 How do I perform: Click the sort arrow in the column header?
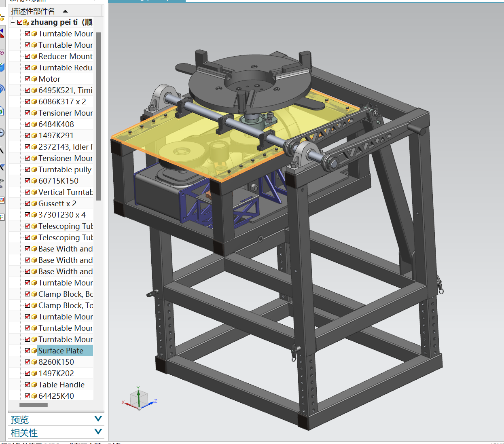(66, 11)
